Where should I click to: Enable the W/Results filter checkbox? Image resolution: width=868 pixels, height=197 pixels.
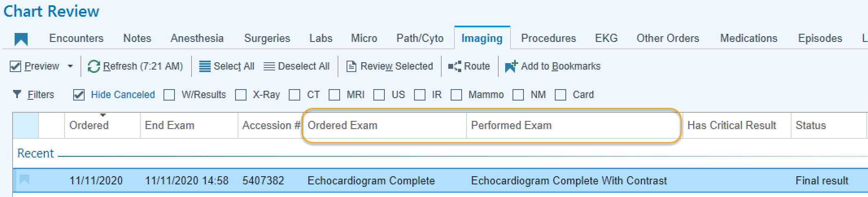169,95
